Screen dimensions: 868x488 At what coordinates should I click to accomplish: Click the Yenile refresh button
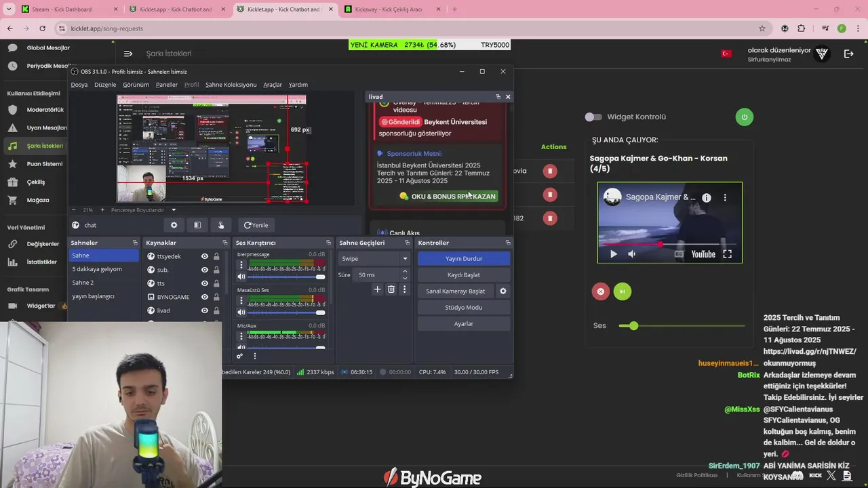click(256, 225)
